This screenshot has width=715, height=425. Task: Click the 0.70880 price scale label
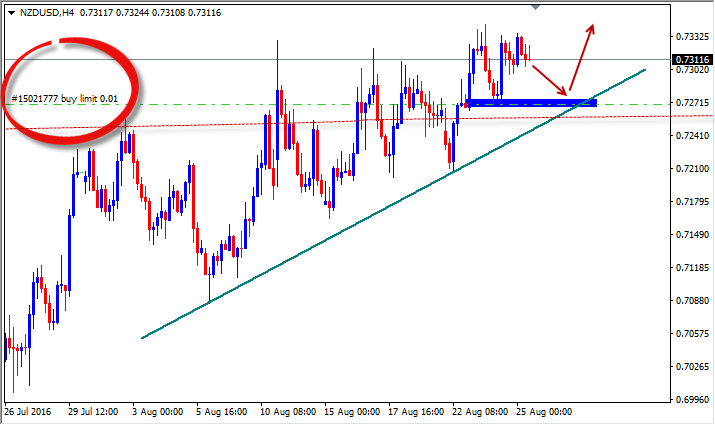click(692, 301)
